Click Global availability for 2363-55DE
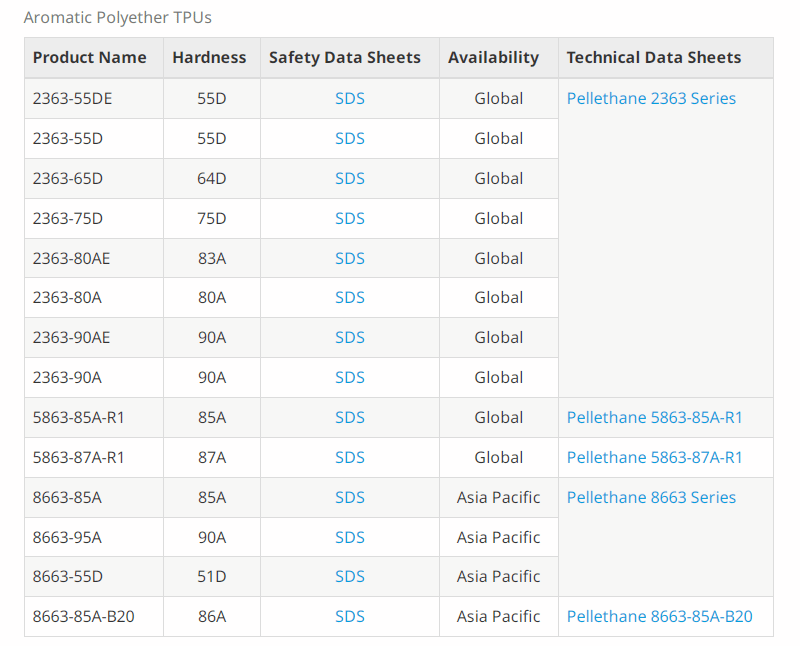800x646 pixels. coord(498,98)
